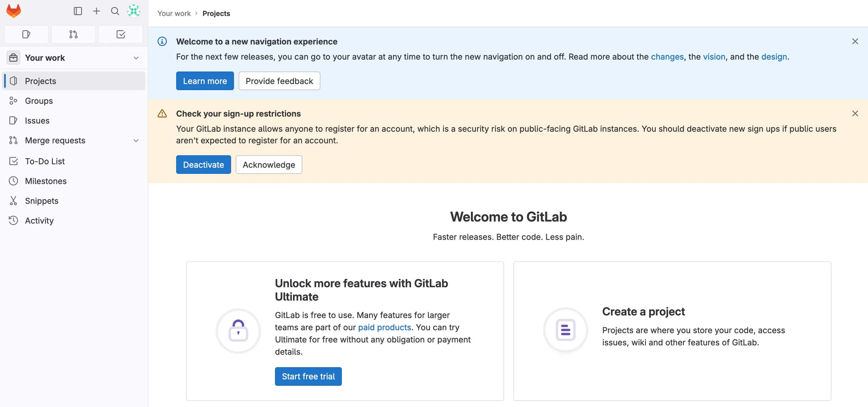Screen dimensions: 868x407
Task: Click the Your work briefcase icon
Action: coord(13,58)
